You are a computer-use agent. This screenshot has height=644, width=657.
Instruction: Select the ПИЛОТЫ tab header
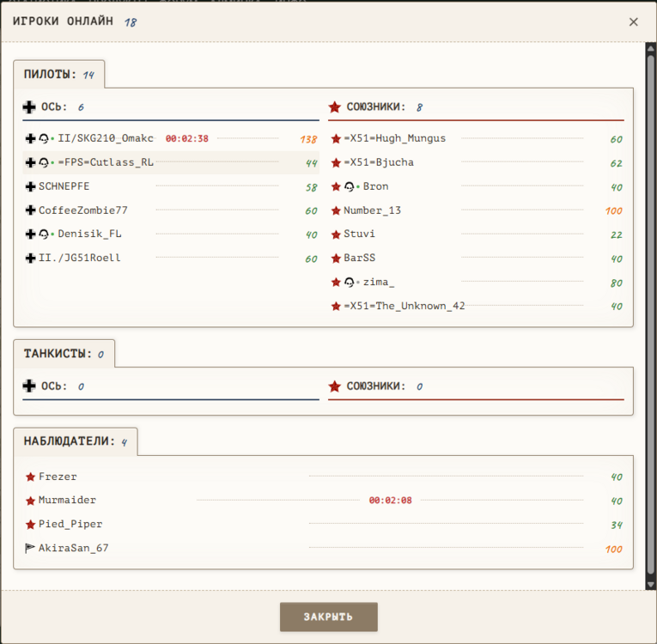[59, 75]
